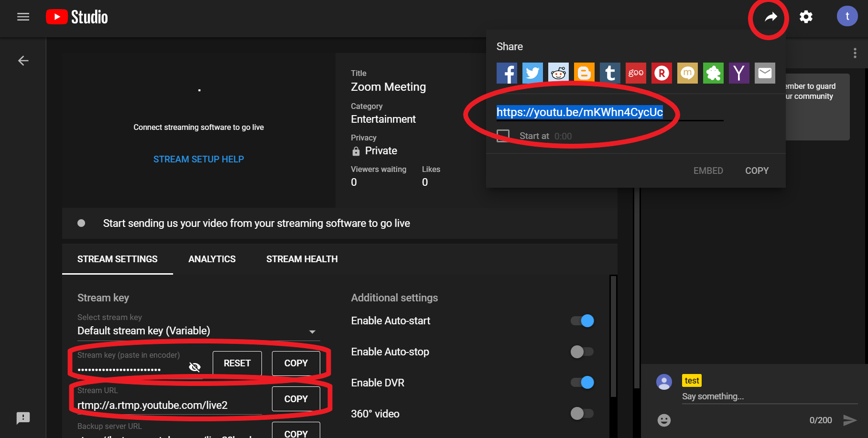Click the Likes count value

pyautogui.click(x=425, y=182)
